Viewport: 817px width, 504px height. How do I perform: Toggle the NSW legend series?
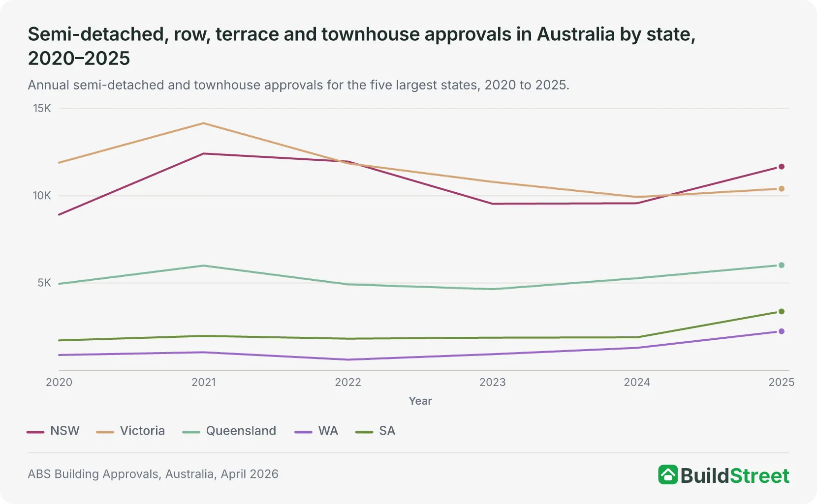53,431
